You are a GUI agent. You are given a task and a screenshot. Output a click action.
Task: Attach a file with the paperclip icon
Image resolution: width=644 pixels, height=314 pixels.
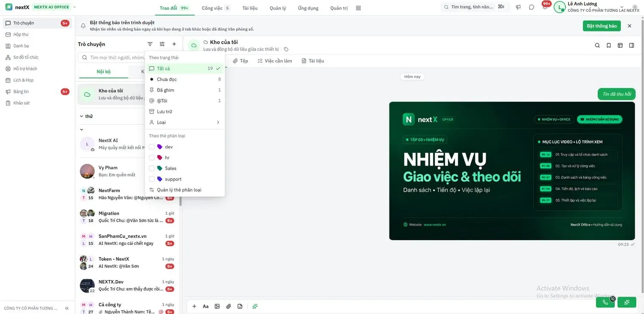click(x=228, y=306)
